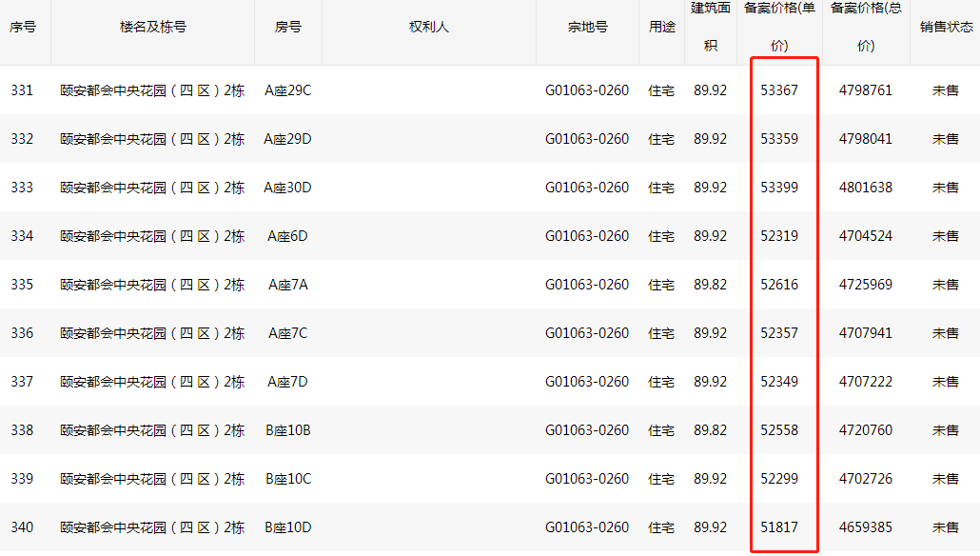Click unit price 52558
The image size is (980, 556).
[779, 430]
